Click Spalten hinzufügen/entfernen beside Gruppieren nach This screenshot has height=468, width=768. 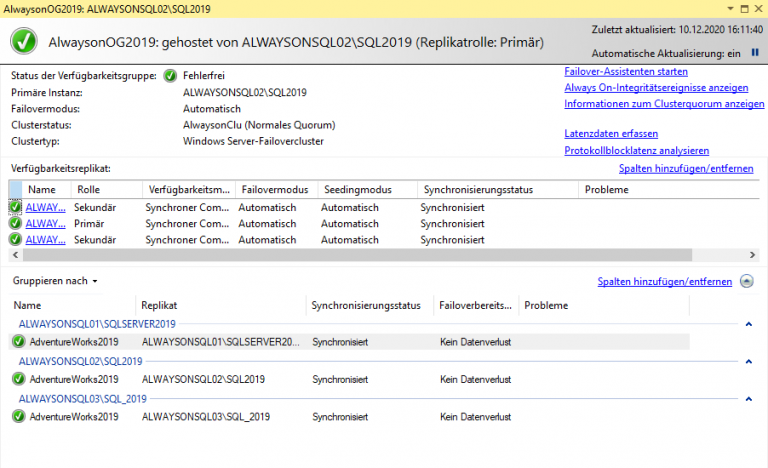coord(665,282)
